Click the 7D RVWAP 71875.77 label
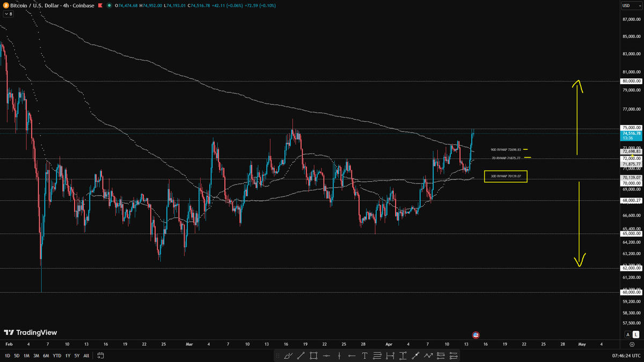The width and height of the screenshot is (644, 362). [x=506, y=158]
